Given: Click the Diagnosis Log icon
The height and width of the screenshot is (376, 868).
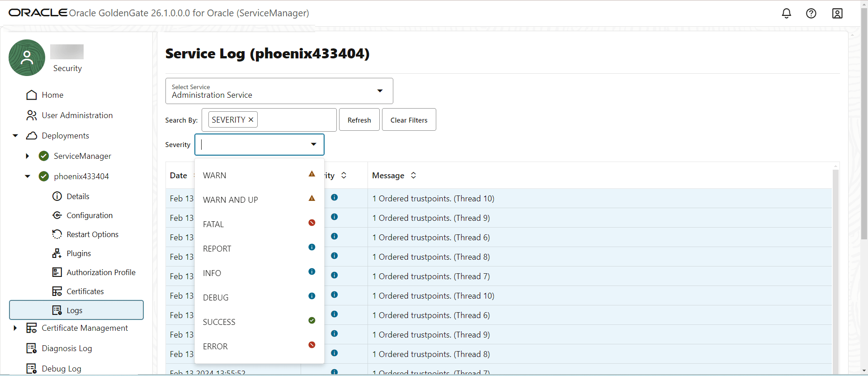Looking at the screenshot, I should pyautogui.click(x=32, y=348).
